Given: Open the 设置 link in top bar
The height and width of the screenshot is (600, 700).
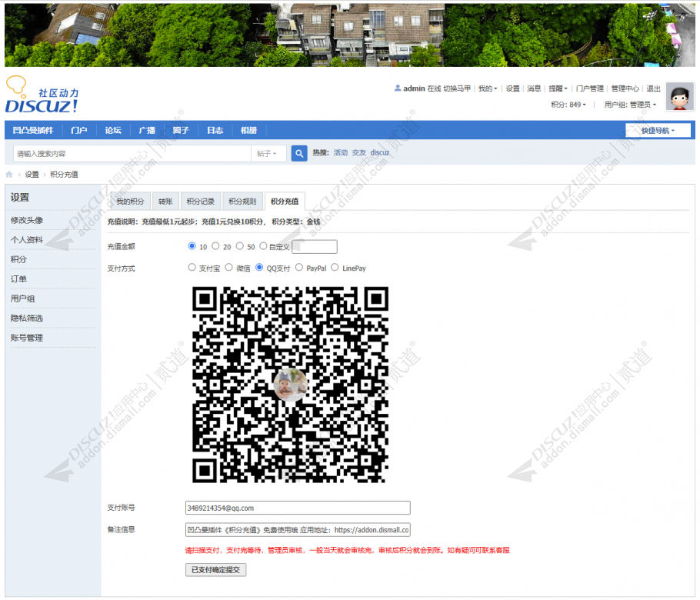Looking at the screenshot, I should tap(512, 88).
